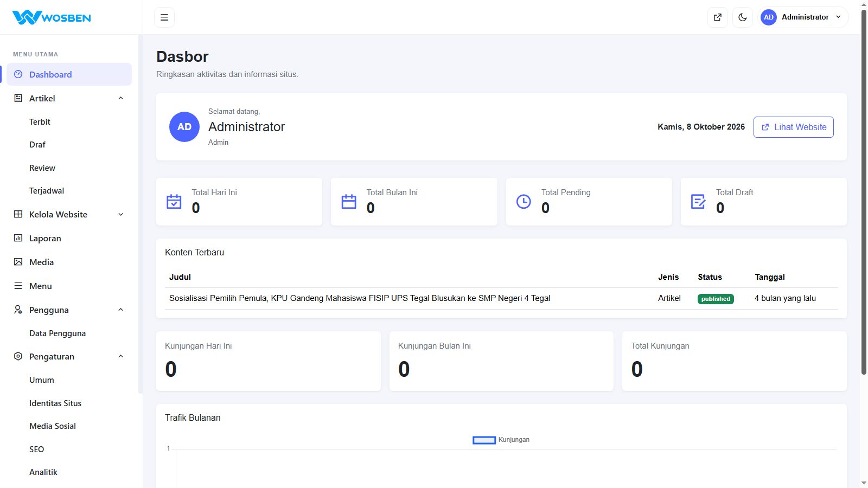Click the Menu list icon in sidebar
This screenshot has height=488, width=868.
[18, 286]
